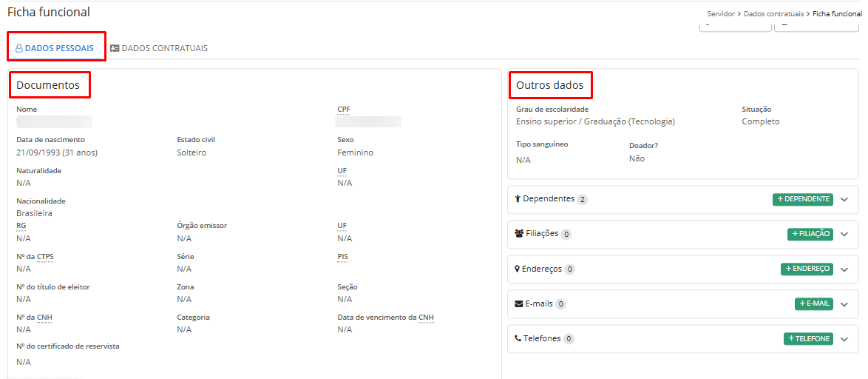Image resolution: width=868 pixels, height=379 pixels.
Task: Click the ID card icon in Dados Contratuais tab
Action: 115,49
